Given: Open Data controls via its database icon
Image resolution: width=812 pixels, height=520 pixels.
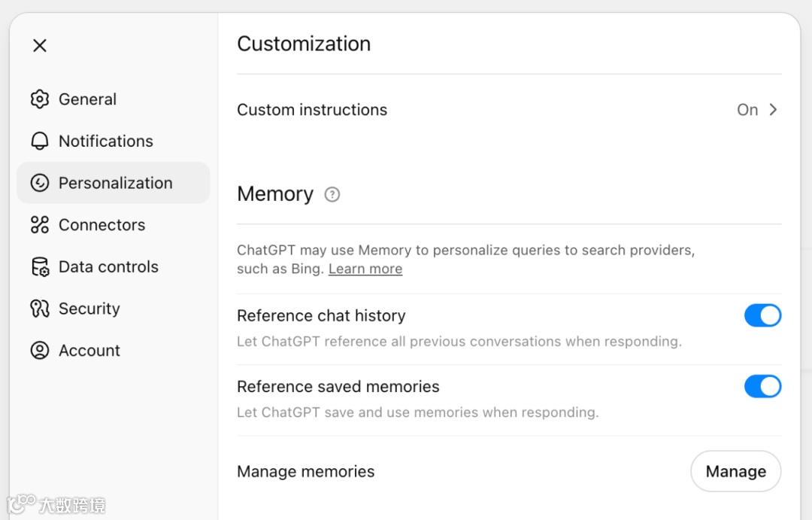Looking at the screenshot, I should pyautogui.click(x=39, y=266).
